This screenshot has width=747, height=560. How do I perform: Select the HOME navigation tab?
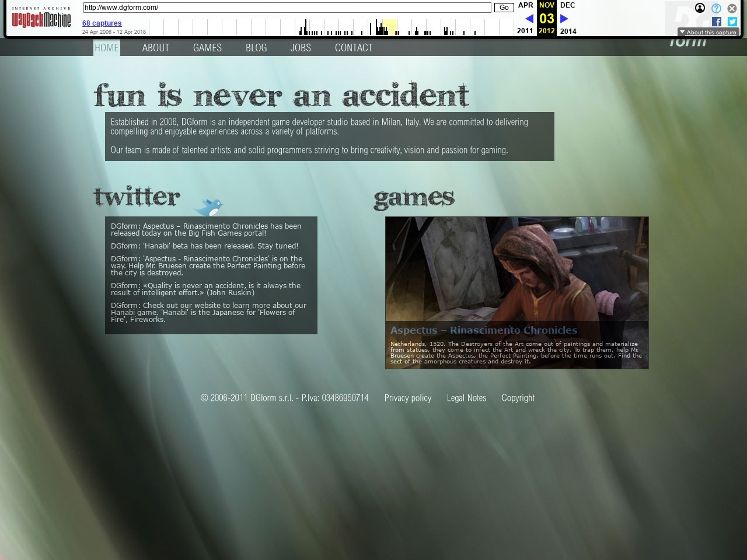tap(107, 48)
